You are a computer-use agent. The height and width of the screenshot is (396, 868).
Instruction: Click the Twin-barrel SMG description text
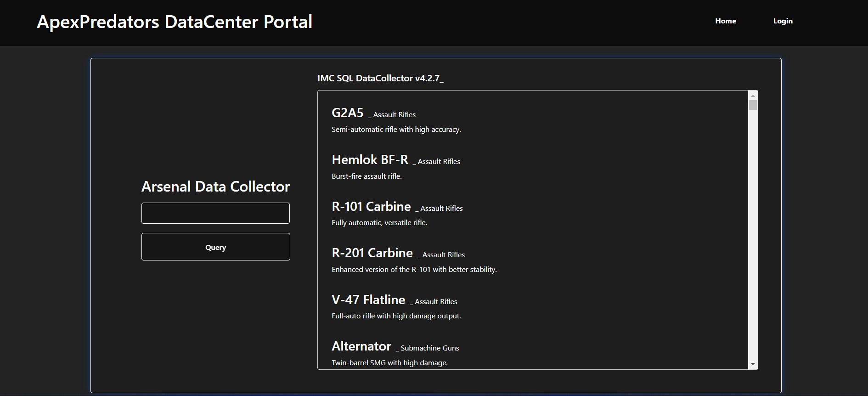pyautogui.click(x=389, y=363)
